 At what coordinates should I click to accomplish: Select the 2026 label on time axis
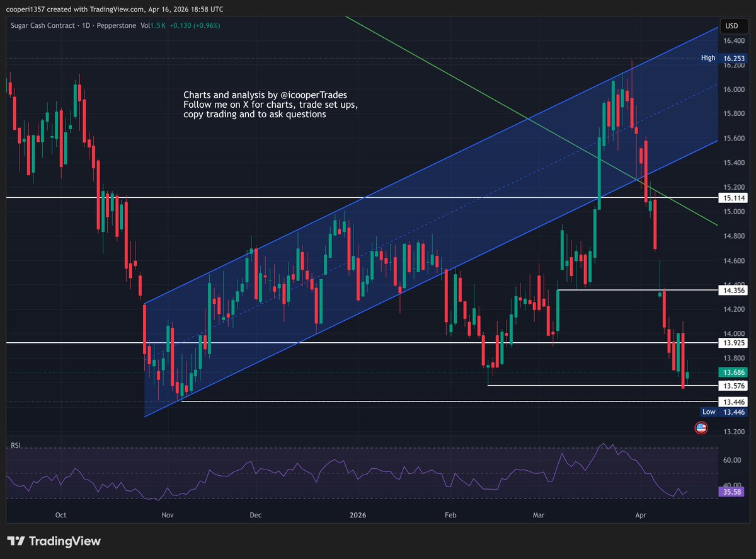point(357,515)
